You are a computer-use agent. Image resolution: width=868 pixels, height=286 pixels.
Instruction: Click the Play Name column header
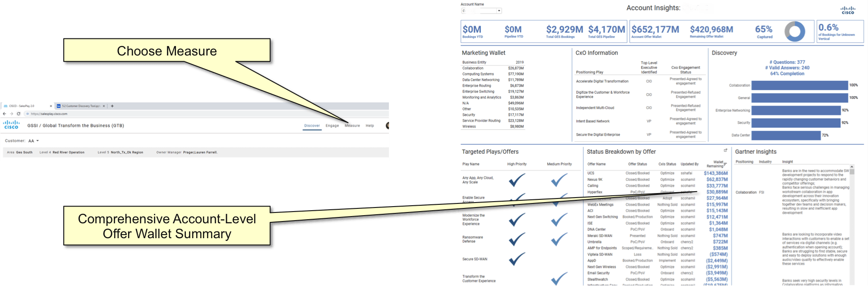tap(471, 164)
